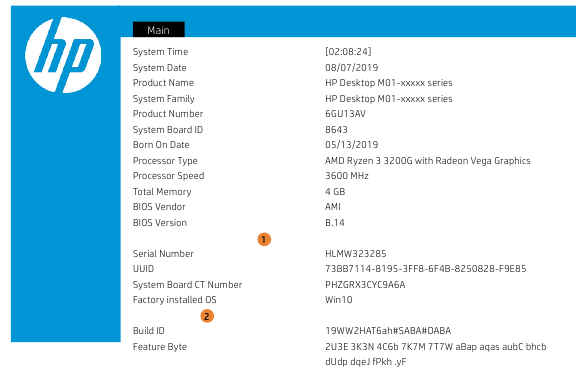Viewport: 576px width, 376px height.
Task: Click feature byte line dUdp dqeJ fPkh
Action: (366, 362)
